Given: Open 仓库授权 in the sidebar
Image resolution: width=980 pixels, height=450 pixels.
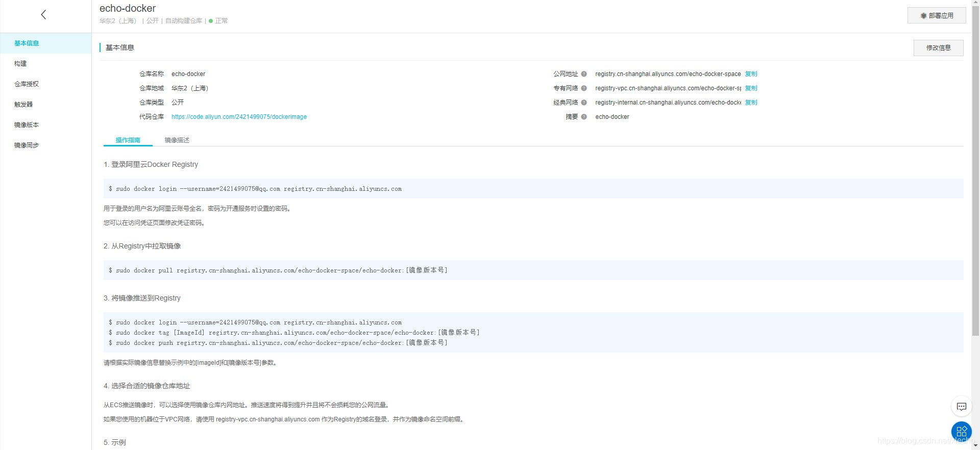Looking at the screenshot, I should (46, 84).
